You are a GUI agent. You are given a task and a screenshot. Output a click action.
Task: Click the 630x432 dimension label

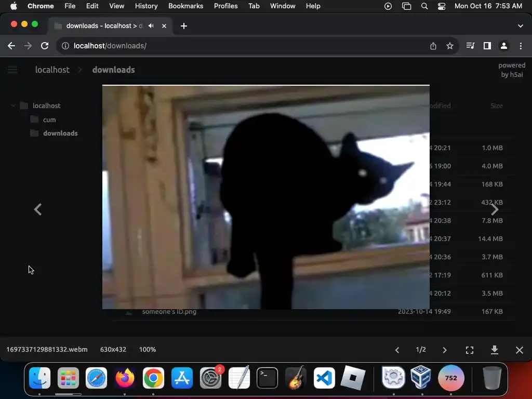[113, 350]
